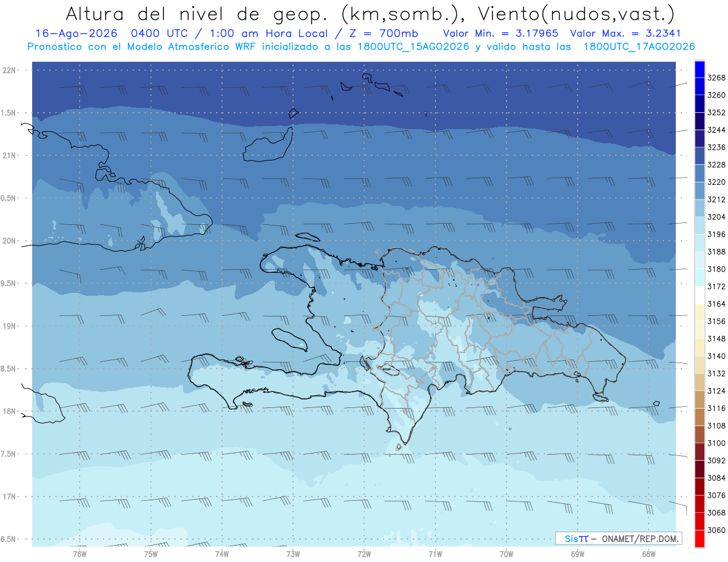Click the 72W longitude label

(x=364, y=554)
